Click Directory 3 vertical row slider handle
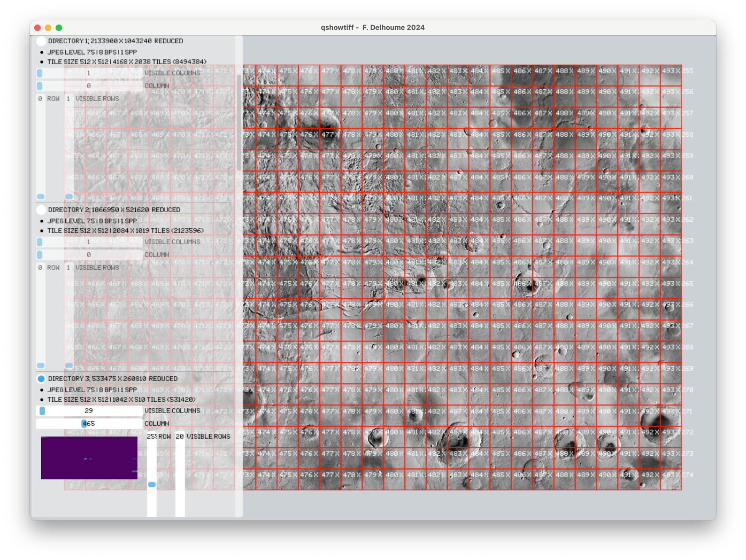The width and height of the screenshot is (746, 560). click(152, 485)
